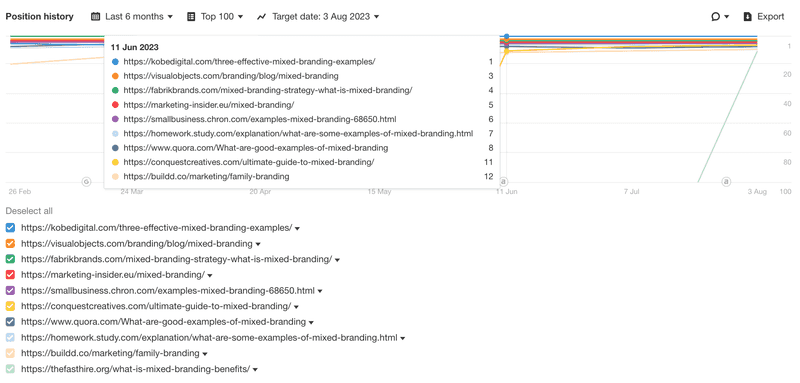The height and width of the screenshot is (383, 800).
Task: Click the Position history heading
Action: [x=39, y=16]
